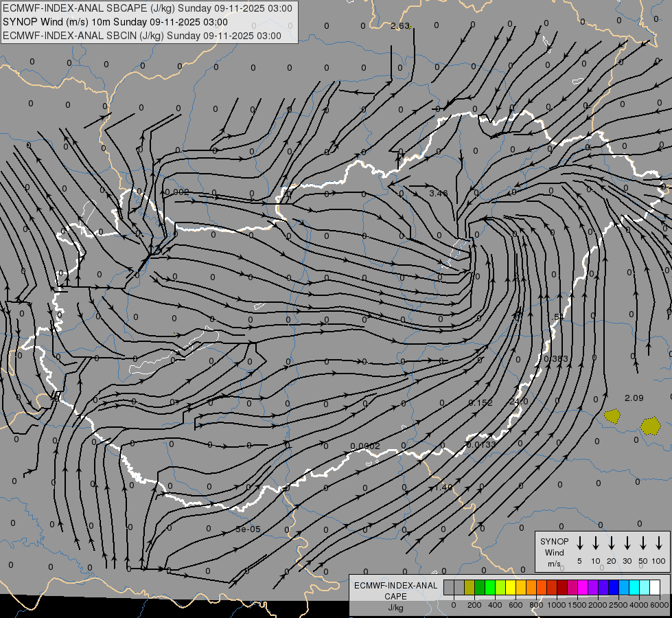The image size is (672, 618).
Task: Click the 50 m/s wind arrow in legend
Action: 643,543
